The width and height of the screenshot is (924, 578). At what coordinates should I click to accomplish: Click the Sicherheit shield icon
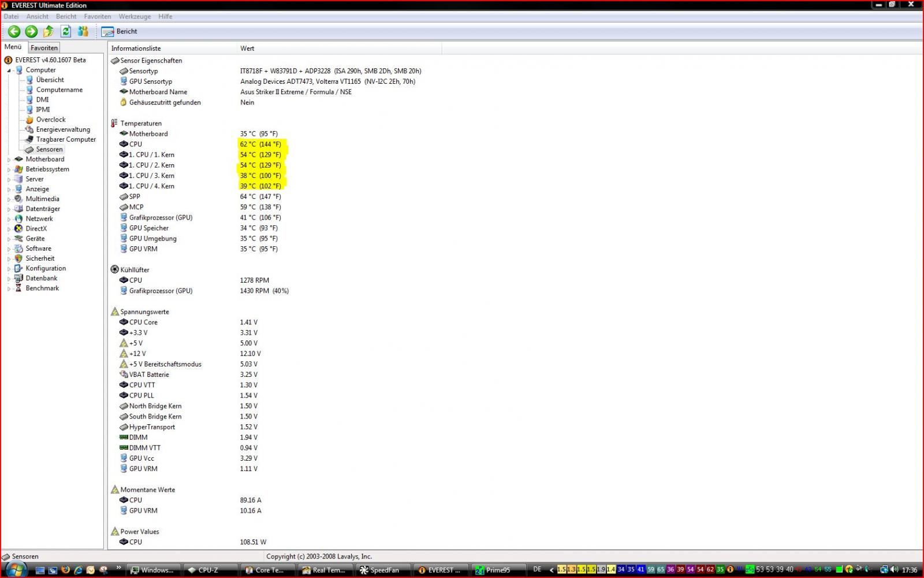[x=18, y=258]
